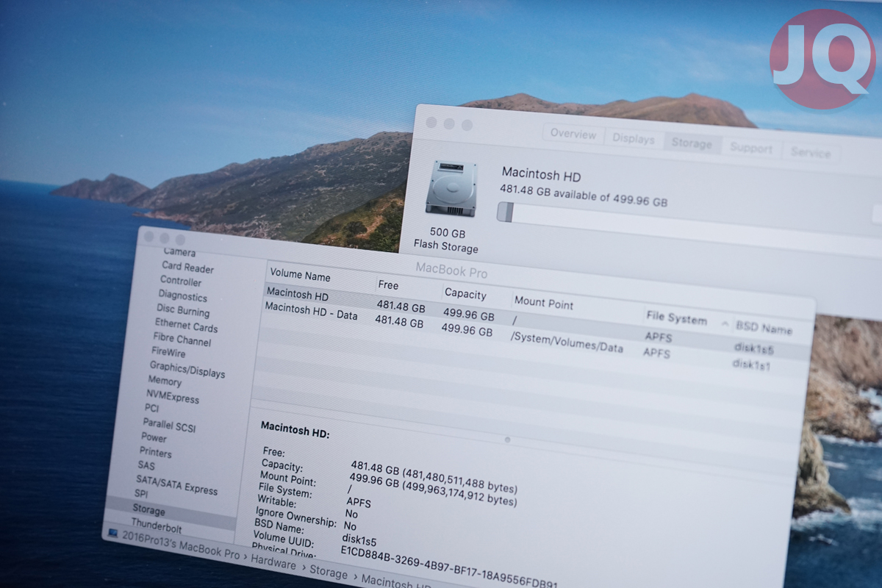Open Graphics/Displays in the sidebar
The height and width of the screenshot is (588, 882).
(x=187, y=368)
